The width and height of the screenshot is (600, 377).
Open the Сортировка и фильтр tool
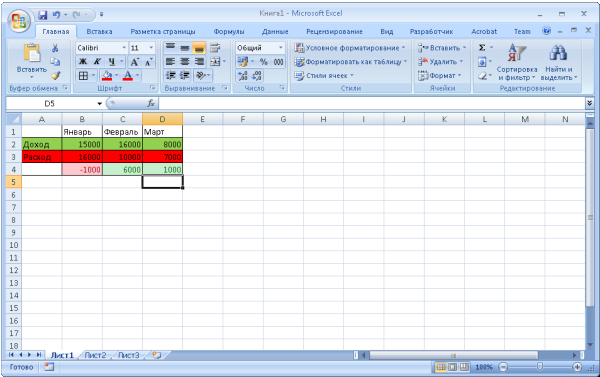pyautogui.click(x=517, y=62)
